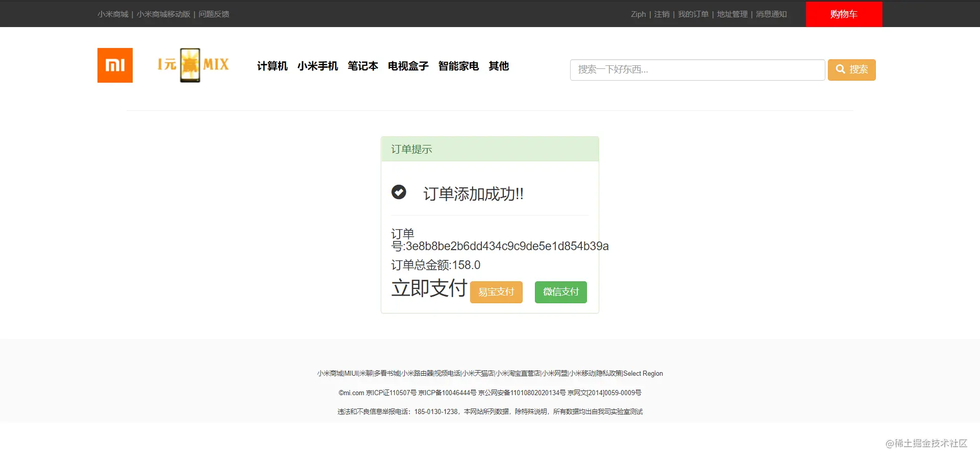Browse the 智能家电 category

[x=458, y=66]
